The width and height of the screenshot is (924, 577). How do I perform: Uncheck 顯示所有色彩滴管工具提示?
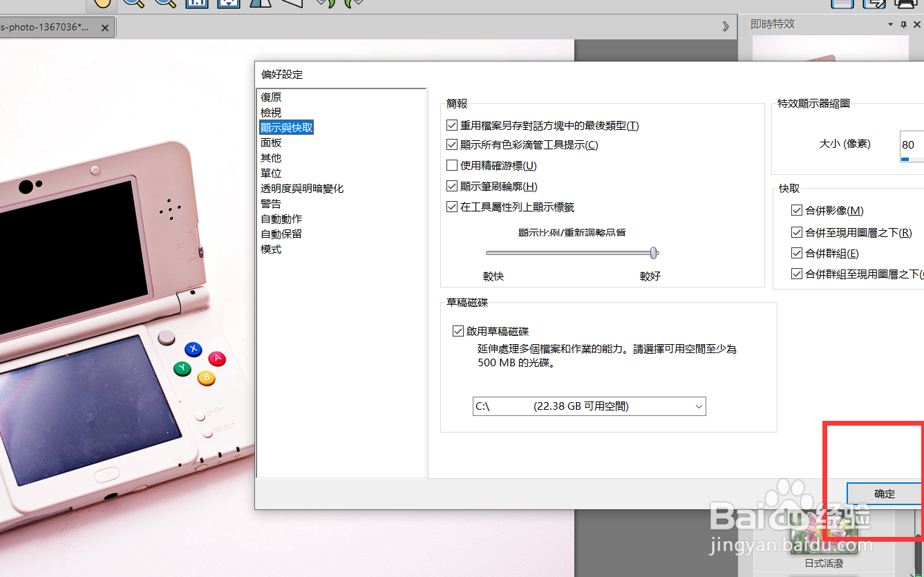[452, 145]
